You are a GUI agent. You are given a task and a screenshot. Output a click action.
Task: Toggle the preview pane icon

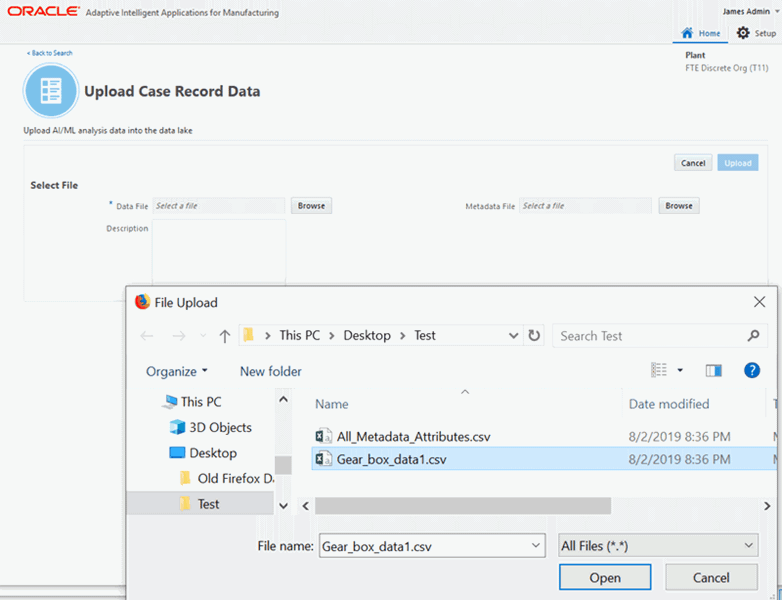click(x=714, y=370)
